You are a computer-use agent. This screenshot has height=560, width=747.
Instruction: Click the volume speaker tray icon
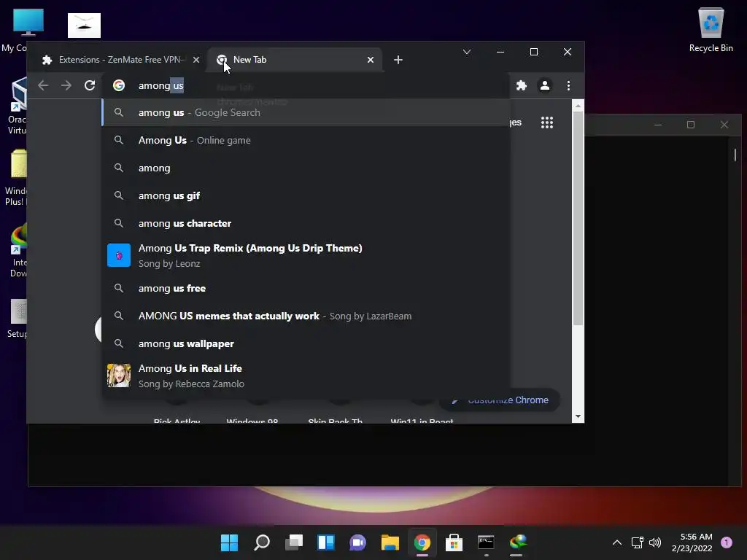click(x=655, y=542)
